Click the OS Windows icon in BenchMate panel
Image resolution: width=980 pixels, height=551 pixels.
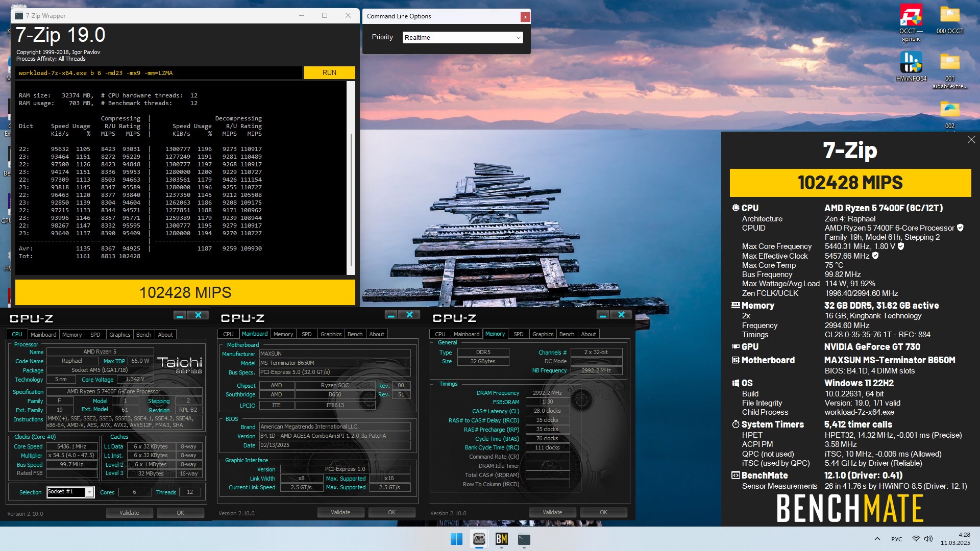(736, 383)
